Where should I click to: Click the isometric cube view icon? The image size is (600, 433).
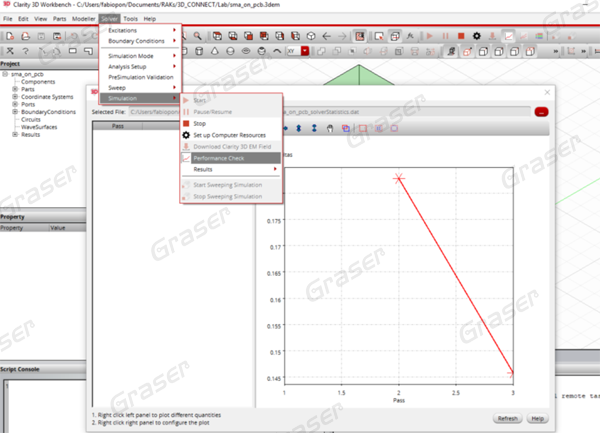pos(311,36)
